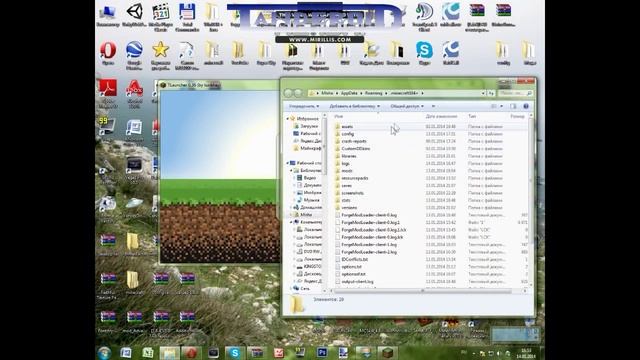
Task: Open the Упорядочить toolbar menu
Action: tap(304, 106)
